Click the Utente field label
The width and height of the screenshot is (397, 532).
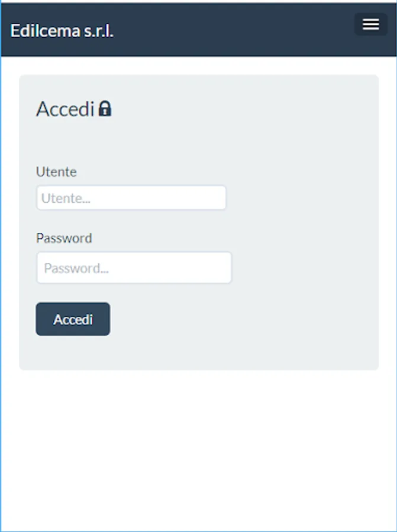56,171
